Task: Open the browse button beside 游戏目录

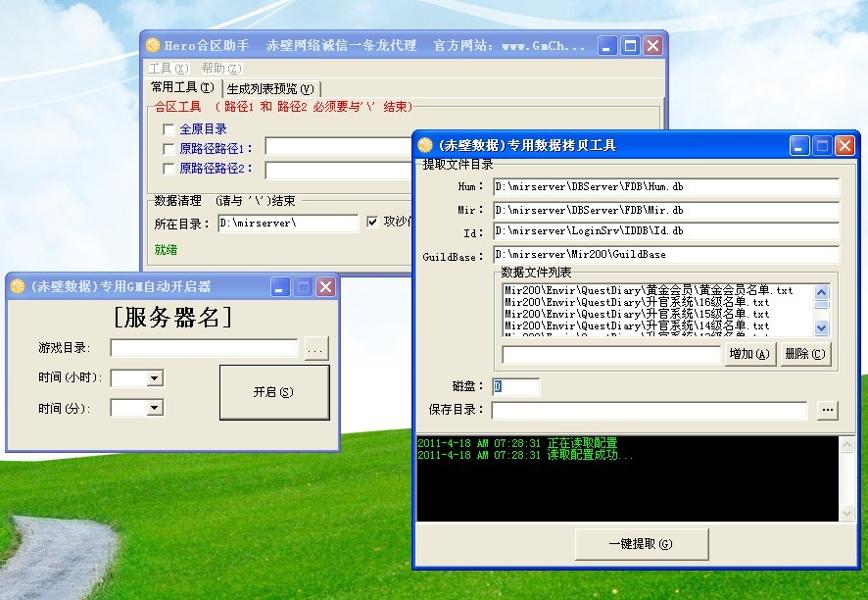Action: (315, 348)
